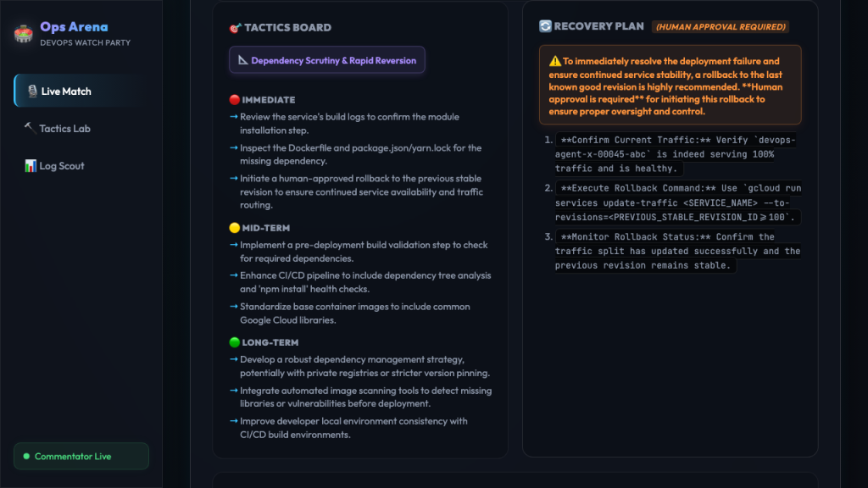Image resolution: width=868 pixels, height=488 pixels.
Task: Click the Dependency Scrutiny & Rapid Reversion button
Action: tap(327, 60)
